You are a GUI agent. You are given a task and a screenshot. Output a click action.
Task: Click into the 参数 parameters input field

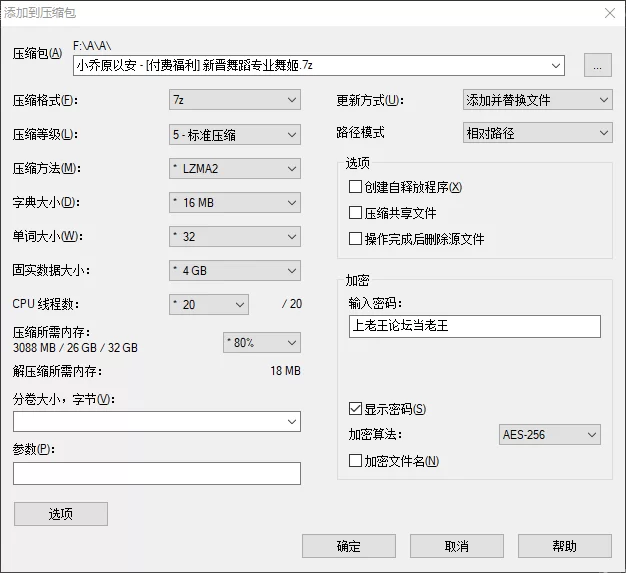[x=157, y=474]
